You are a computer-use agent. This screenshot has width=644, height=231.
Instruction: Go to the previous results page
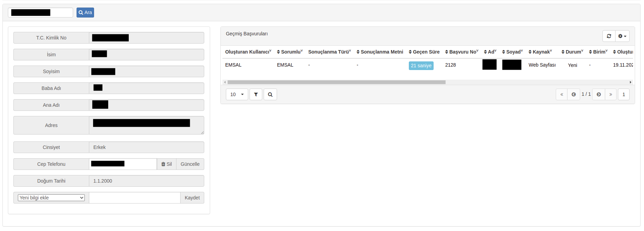pyautogui.click(x=573, y=94)
